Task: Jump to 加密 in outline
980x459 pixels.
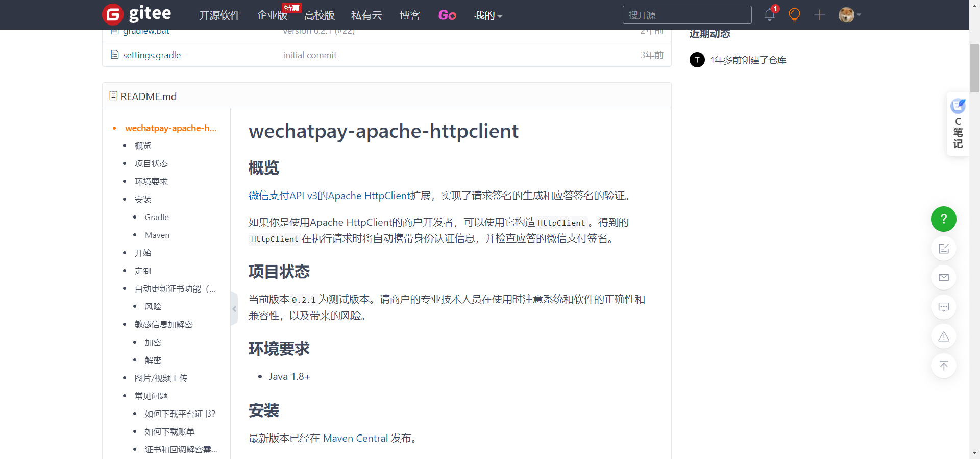Action: pyautogui.click(x=153, y=342)
